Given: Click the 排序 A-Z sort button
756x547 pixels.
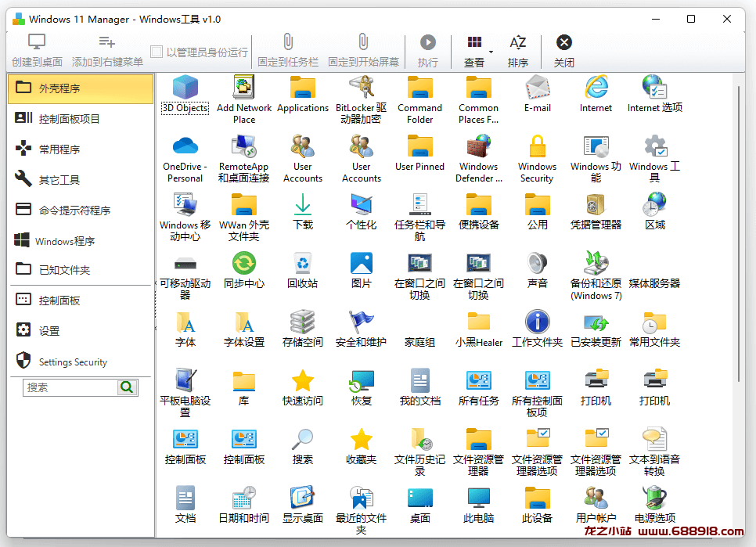Looking at the screenshot, I should pyautogui.click(x=518, y=50).
